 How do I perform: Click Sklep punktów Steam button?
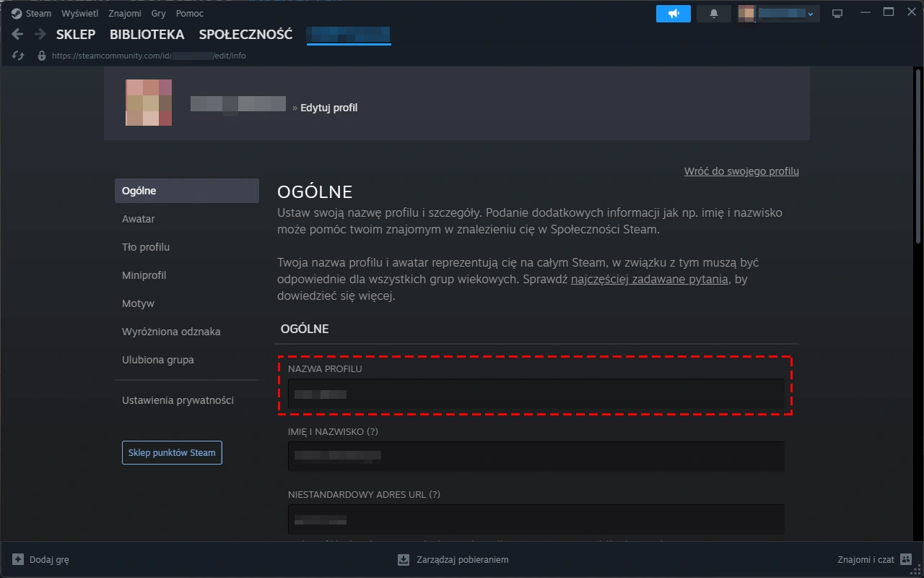(172, 452)
